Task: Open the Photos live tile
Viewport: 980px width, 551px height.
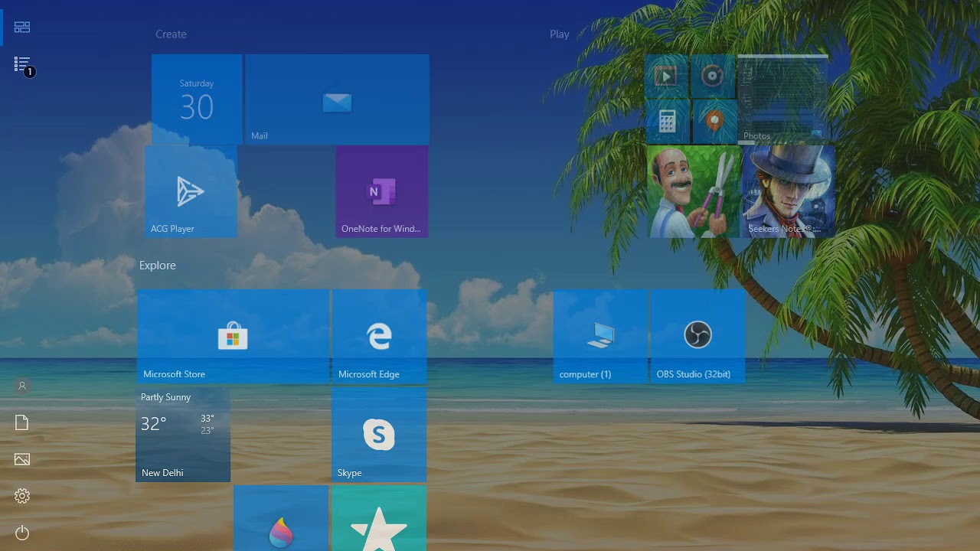Action: 782,99
